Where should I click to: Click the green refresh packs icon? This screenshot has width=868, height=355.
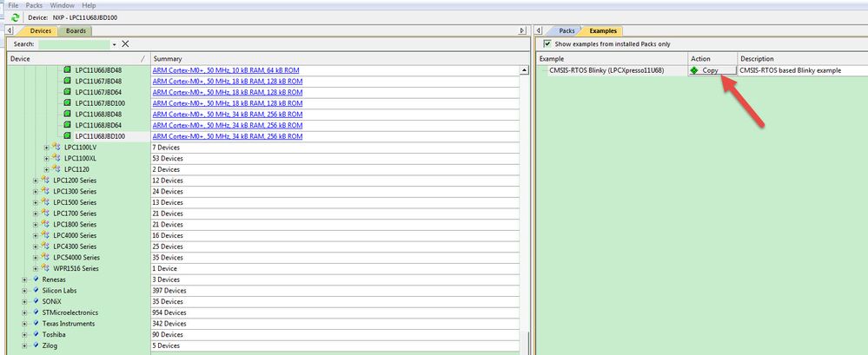coord(15,17)
